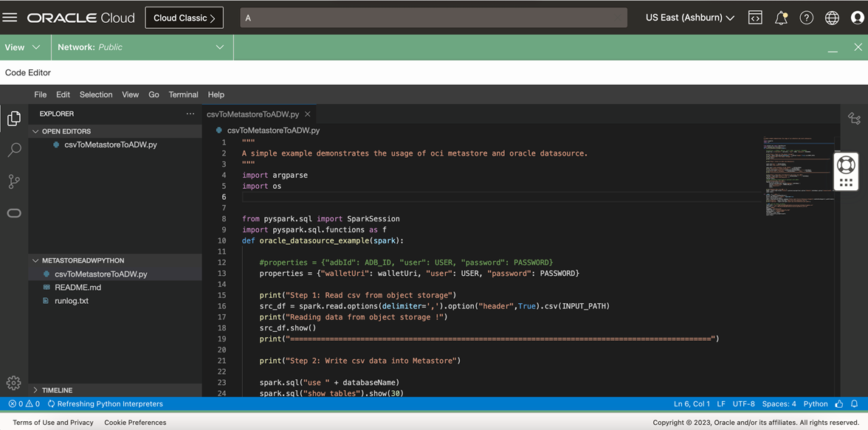Click the Cloud Classic button
868x430 pixels.
pos(184,17)
